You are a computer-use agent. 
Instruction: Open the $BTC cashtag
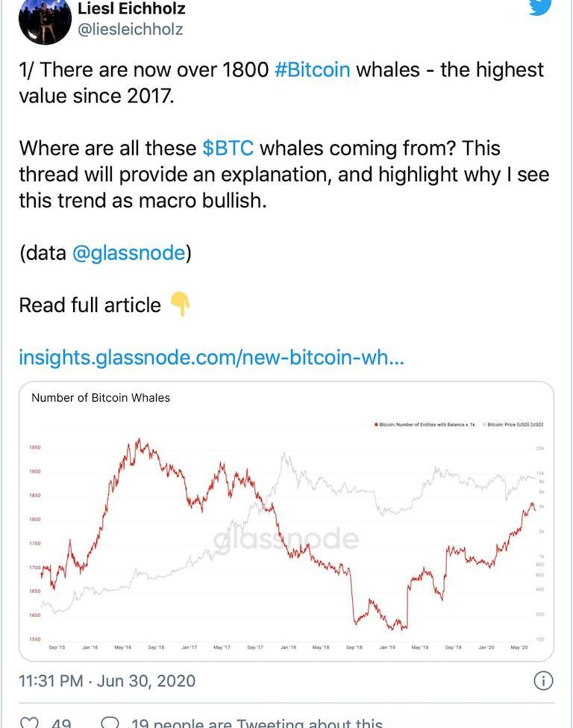click(x=228, y=148)
